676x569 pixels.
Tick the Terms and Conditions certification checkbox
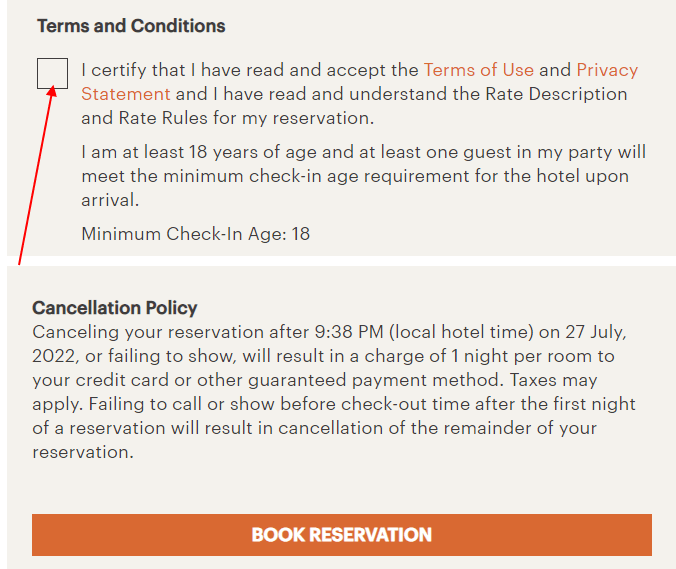click(x=52, y=73)
